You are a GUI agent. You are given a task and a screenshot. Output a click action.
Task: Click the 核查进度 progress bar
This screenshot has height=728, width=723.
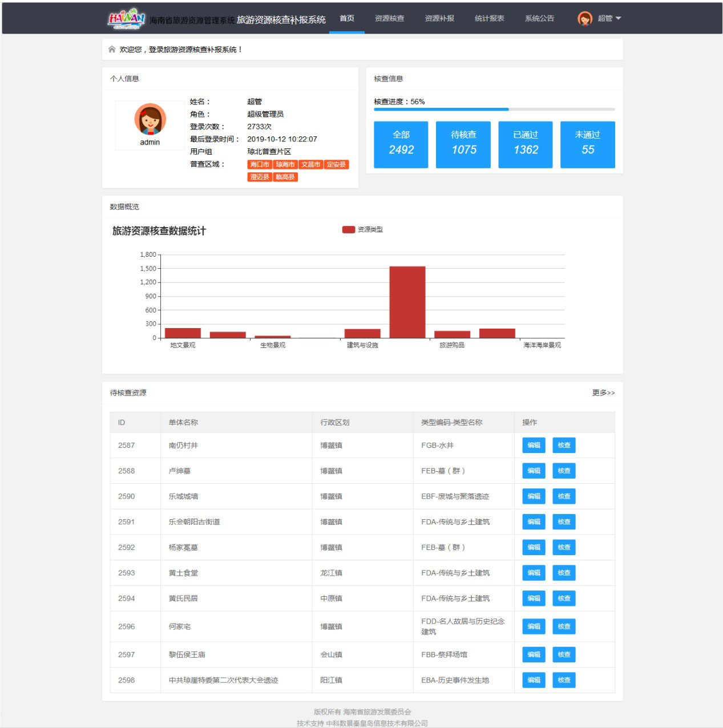494,109
